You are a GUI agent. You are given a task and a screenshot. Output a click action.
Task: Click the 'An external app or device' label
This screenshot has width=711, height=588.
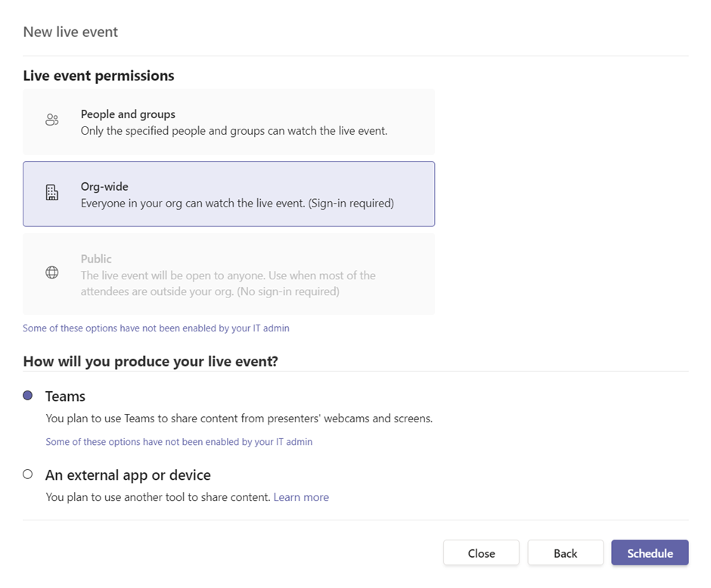coord(128,475)
